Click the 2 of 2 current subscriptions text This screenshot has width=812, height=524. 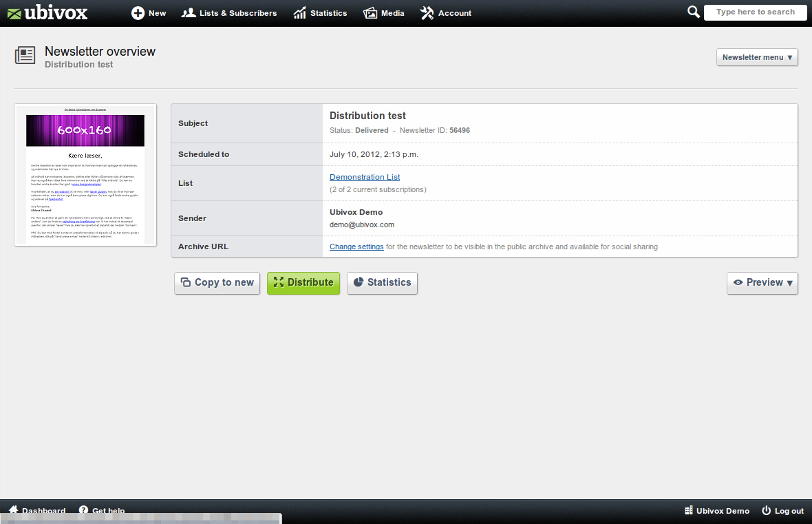[x=378, y=189]
